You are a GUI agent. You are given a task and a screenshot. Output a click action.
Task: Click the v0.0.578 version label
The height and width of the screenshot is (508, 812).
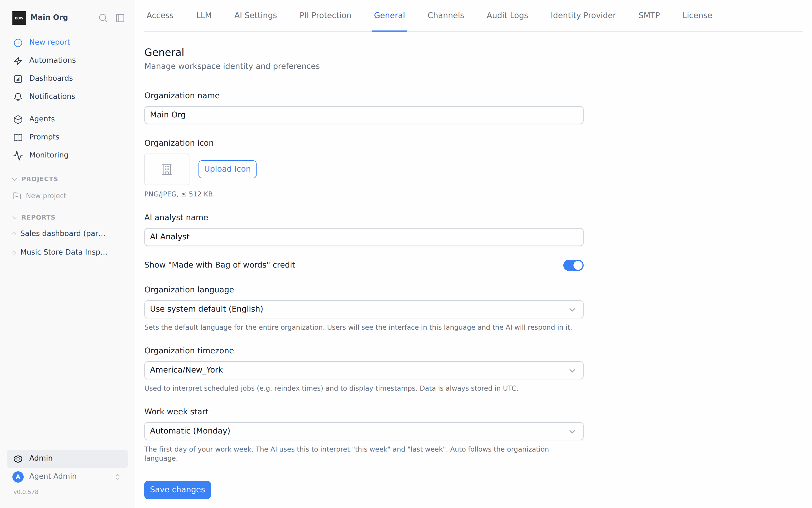click(x=26, y=492)
